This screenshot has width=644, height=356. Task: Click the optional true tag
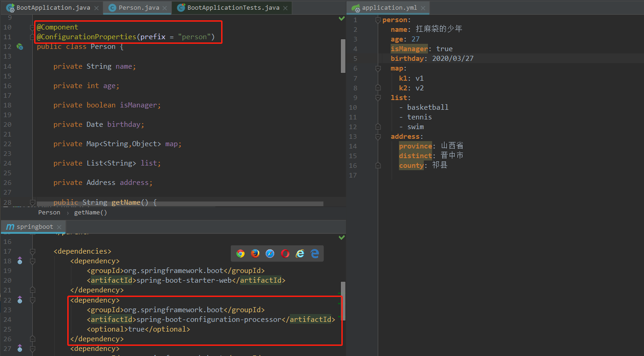pyautogui.click(x=138, y=329)
